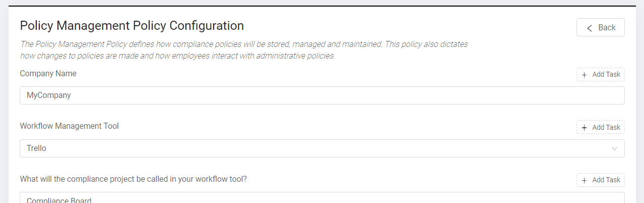Screen dimensions: 644x203
Task: Click the Back chevron arrow icon
Action: (x=590, y=28)
